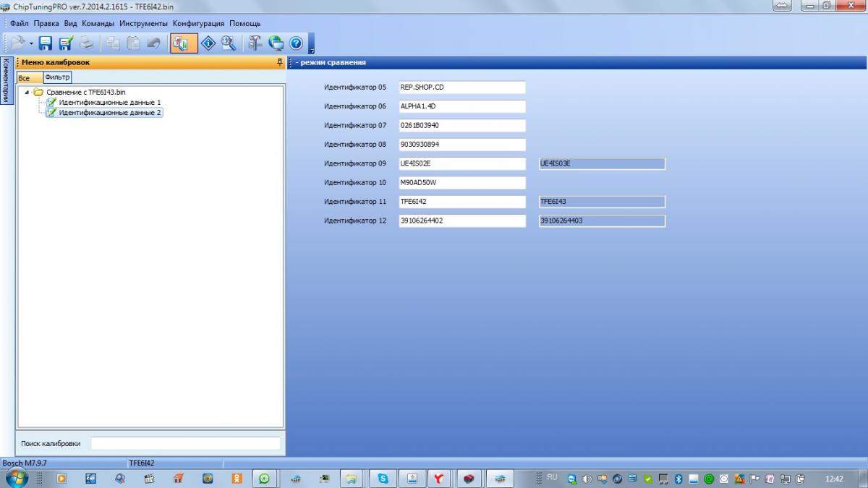
Task: Click the active ChipTuningPRO chip taskbar button
Action: pos(500,479)
